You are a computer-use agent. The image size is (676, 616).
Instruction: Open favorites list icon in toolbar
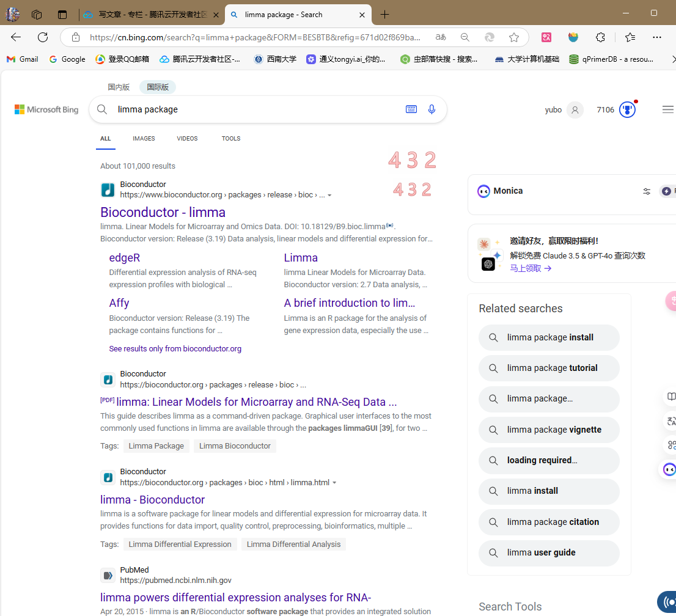(630, 37)
